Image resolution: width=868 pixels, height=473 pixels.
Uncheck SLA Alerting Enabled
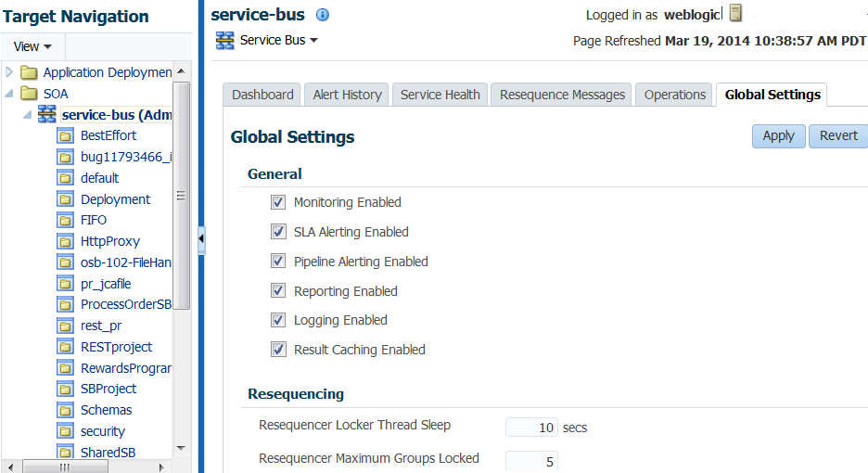[x=278, y=232]
